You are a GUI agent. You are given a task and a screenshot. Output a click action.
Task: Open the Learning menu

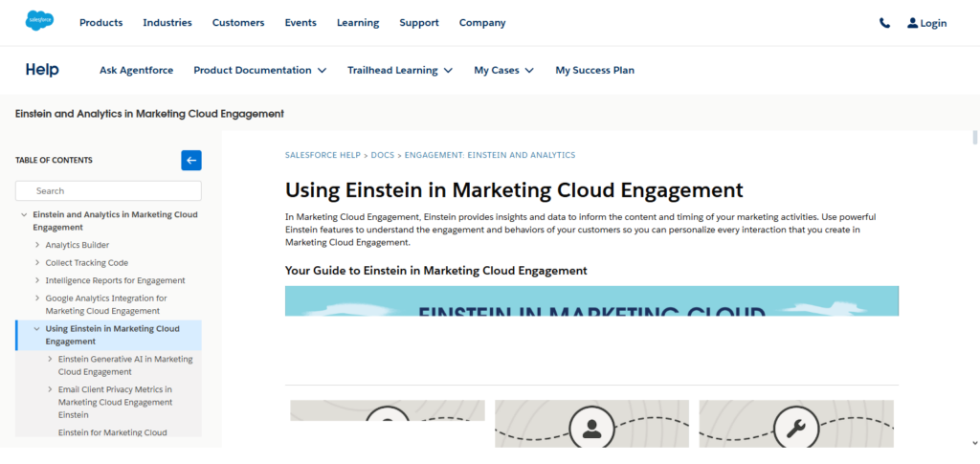(x=358, y=22)
